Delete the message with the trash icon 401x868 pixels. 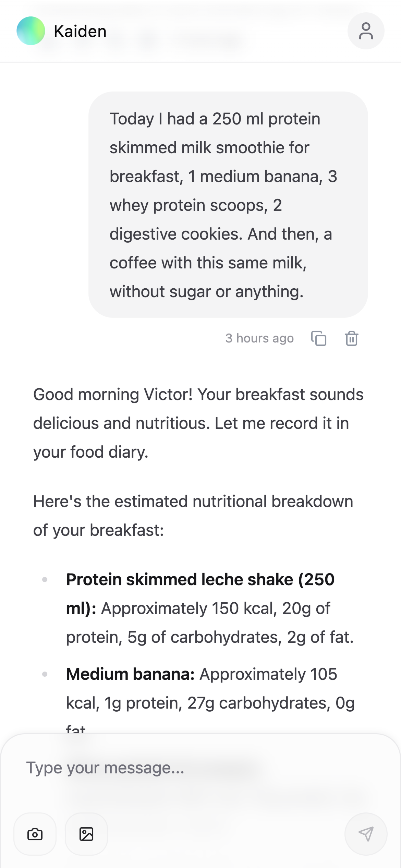pyautogui.click(x=352, y=338)
